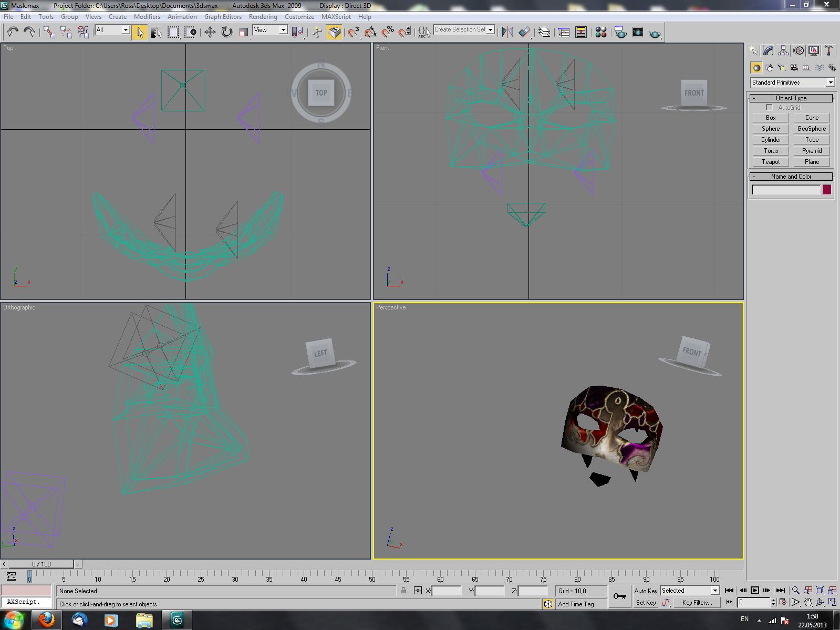Click the Undo arrow icon

click(x=13, y=33)
